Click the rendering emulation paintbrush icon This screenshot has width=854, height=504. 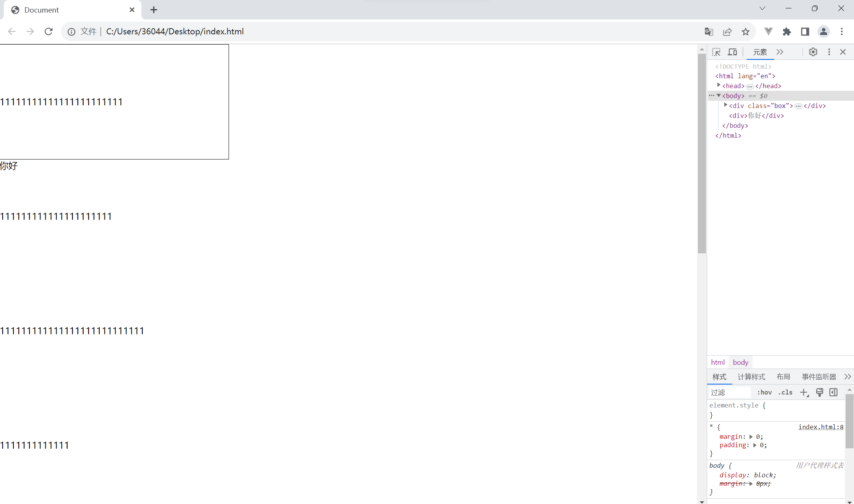pyautogui.click(x=819, y=392)
